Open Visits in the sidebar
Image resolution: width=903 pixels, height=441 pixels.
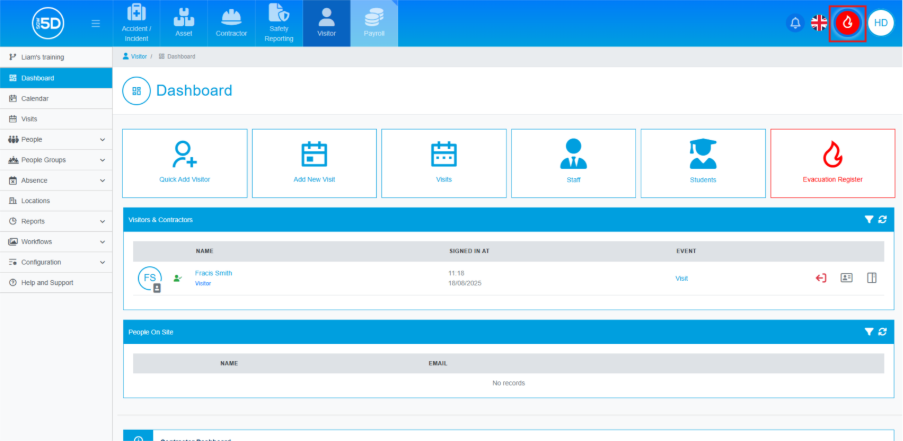(56, 119)
